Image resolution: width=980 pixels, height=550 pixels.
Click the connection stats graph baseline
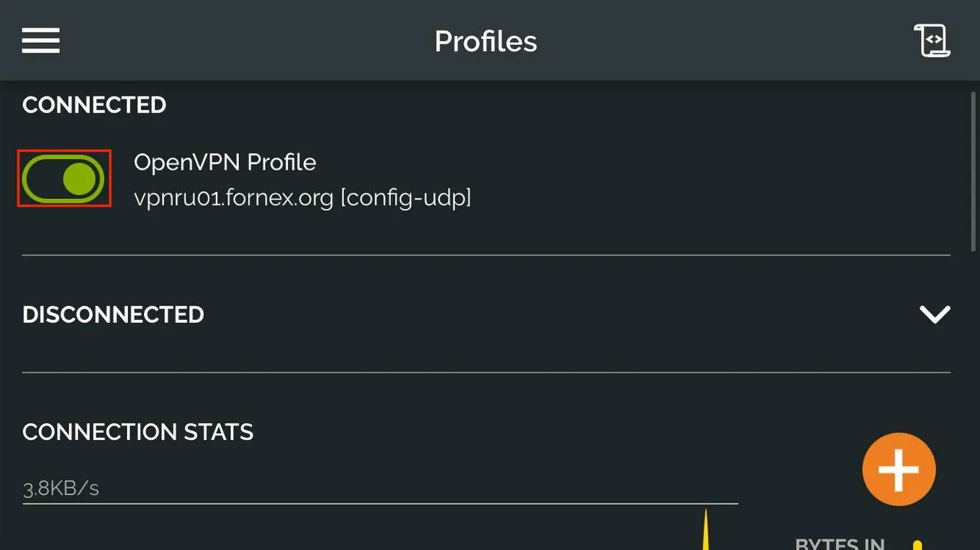click(380, 503)
